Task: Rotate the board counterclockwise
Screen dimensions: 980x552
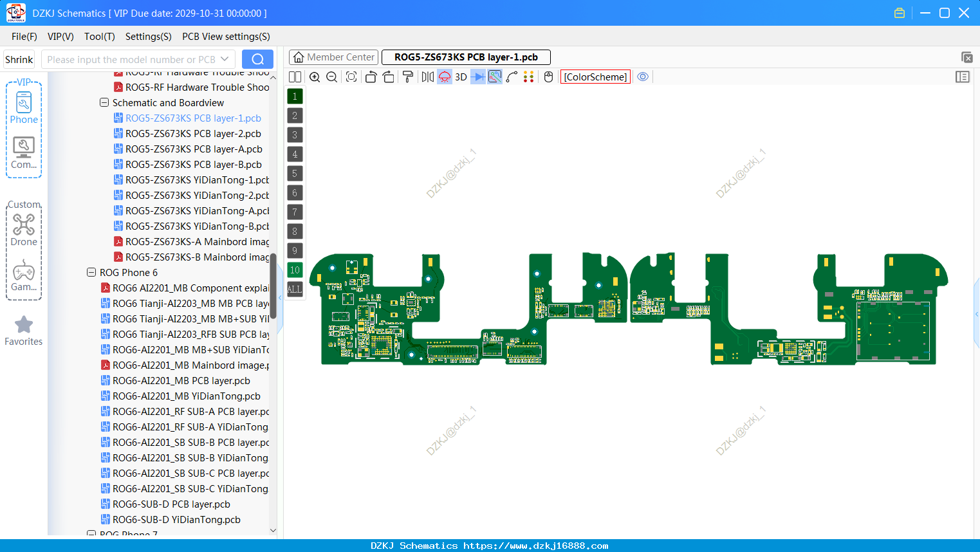Action: pyautogui.click(x=371, y=77)
